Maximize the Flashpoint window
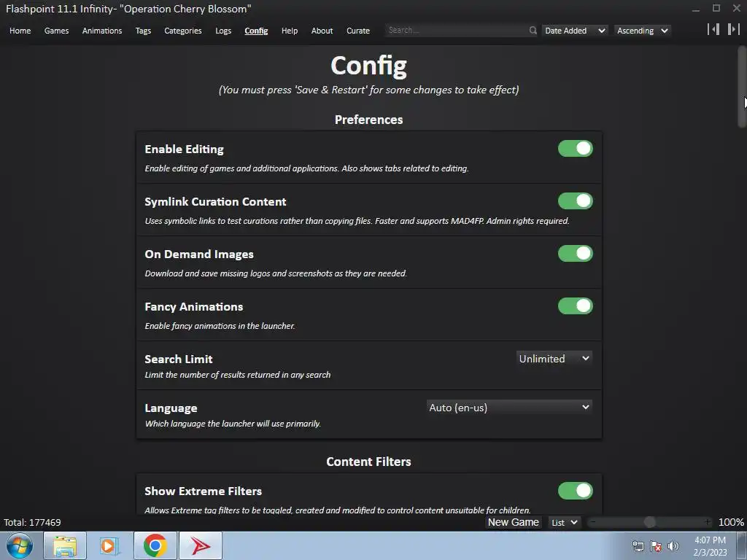 point(716,8)
